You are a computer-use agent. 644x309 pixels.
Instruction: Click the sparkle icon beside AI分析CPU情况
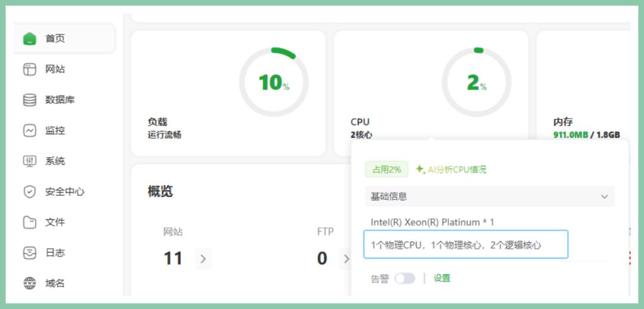[x=420, y=169]
